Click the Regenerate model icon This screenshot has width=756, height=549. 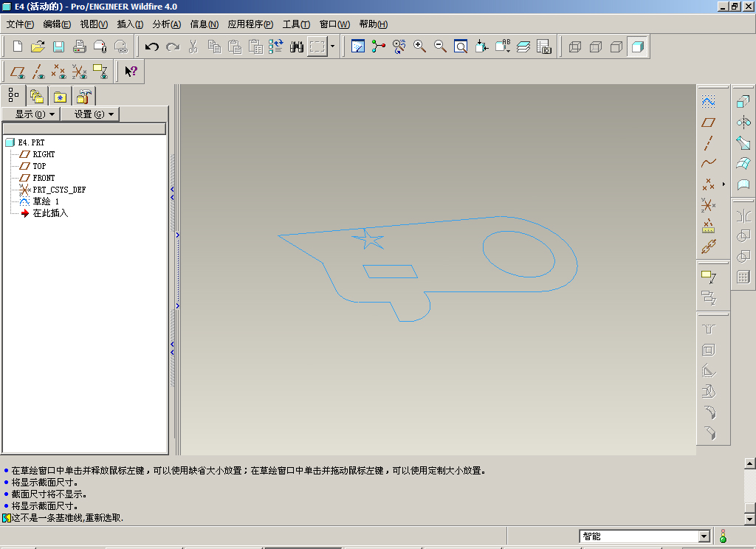click(x=276, y=46)
